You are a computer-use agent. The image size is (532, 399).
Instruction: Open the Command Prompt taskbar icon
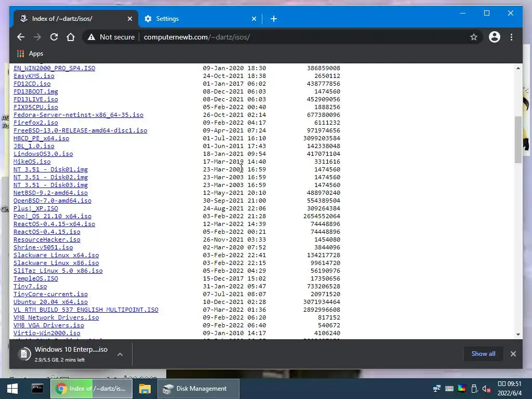click(x=37, y=389)
